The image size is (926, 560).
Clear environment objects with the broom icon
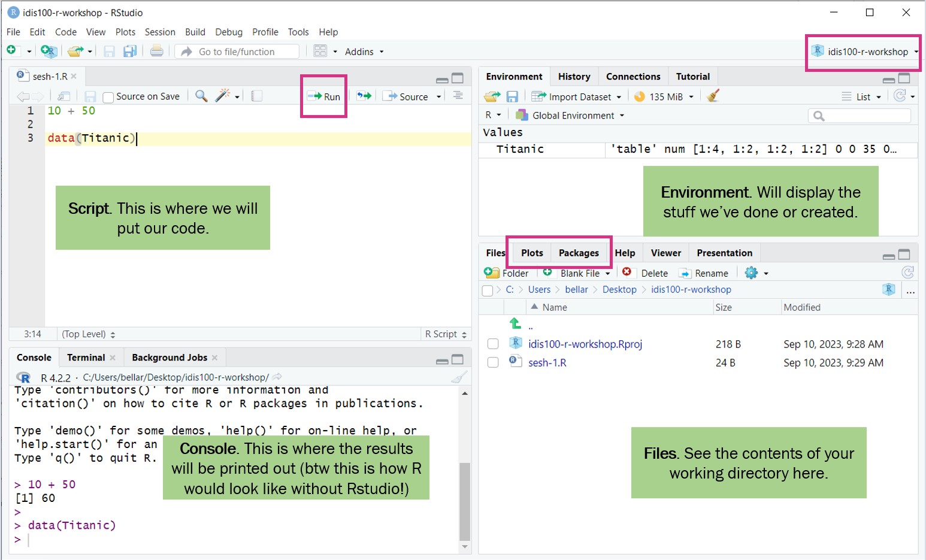713,96
